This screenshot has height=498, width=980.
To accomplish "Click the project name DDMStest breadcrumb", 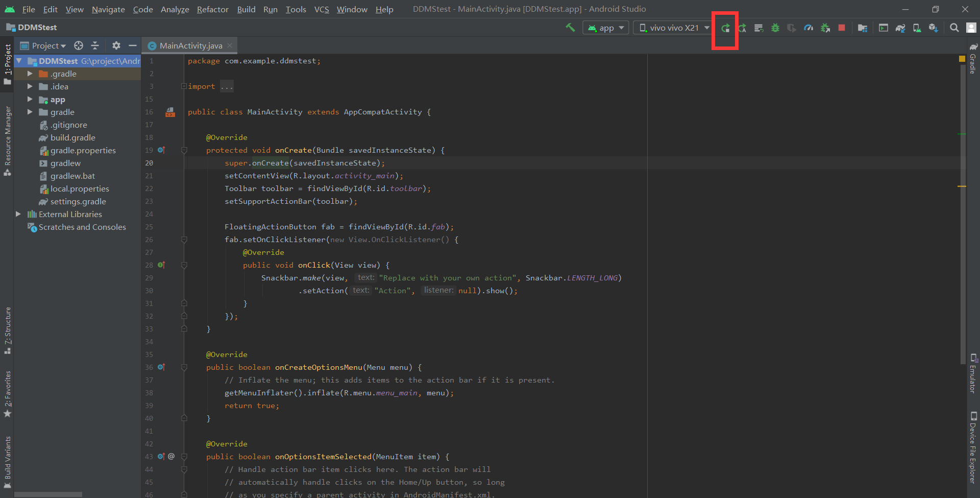I will click(x=31, y=28).
